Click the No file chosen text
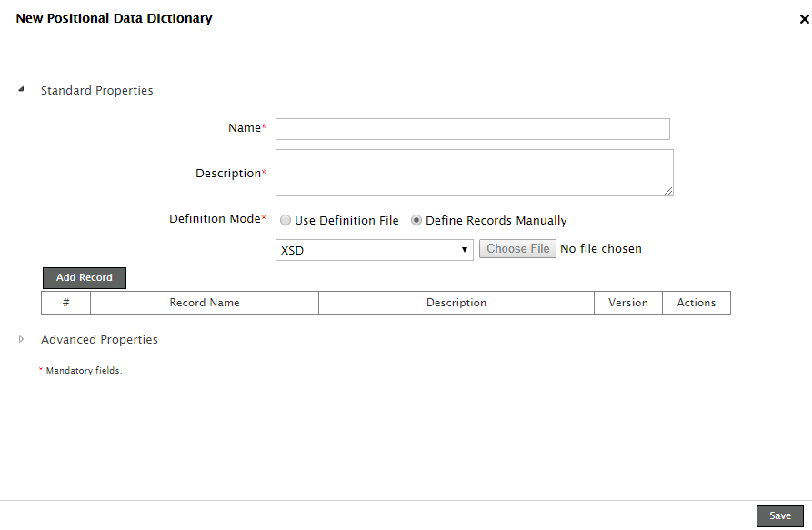 (x=601, y=249)
